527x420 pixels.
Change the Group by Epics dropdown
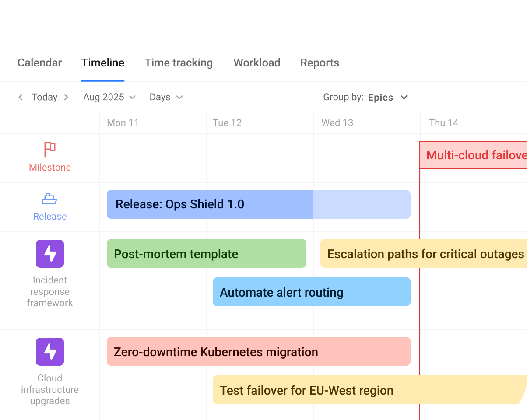click(x=387, y=97)
